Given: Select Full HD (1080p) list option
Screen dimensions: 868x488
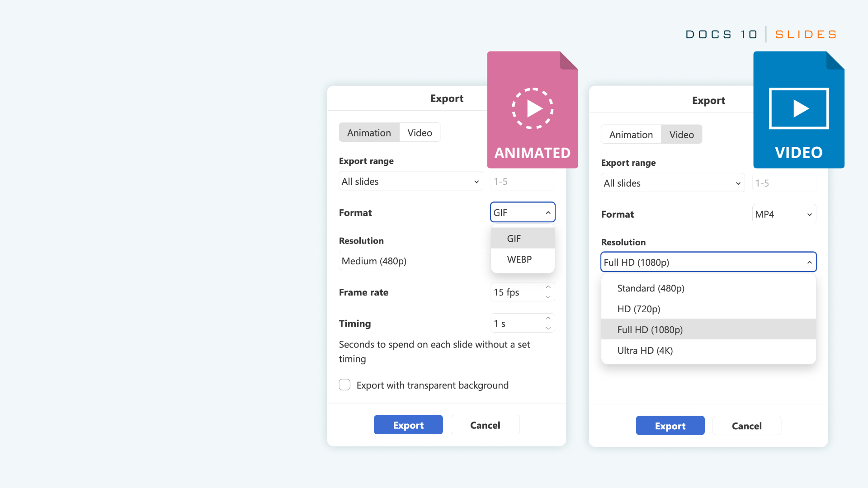Looking at the screenshot, I should (708, 329).
